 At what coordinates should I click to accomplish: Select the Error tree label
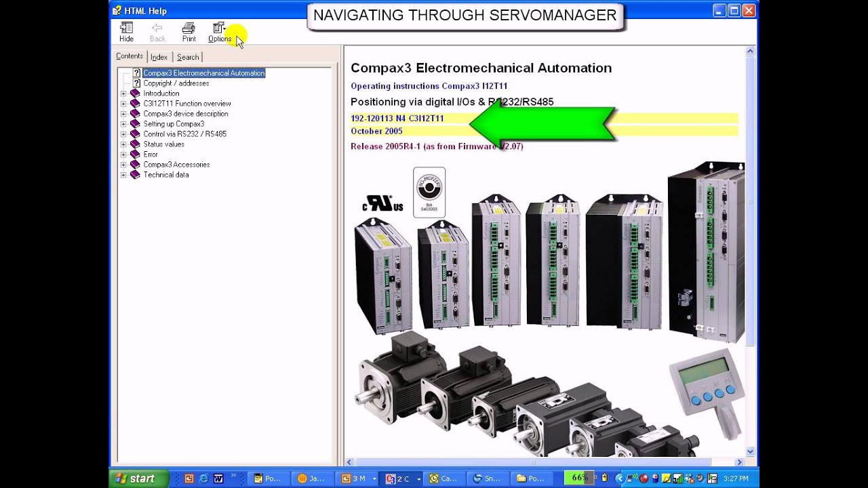click(151, 155)
